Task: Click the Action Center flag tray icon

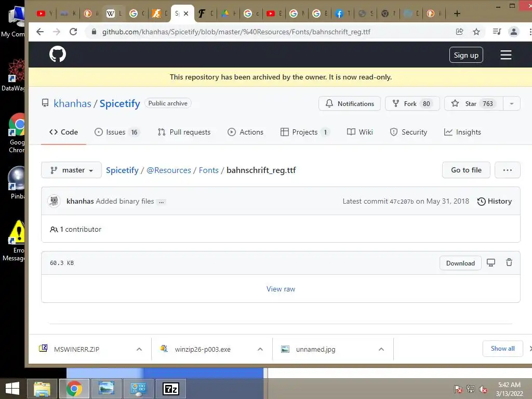Action: pyautogui.click(x=458, y=389)
